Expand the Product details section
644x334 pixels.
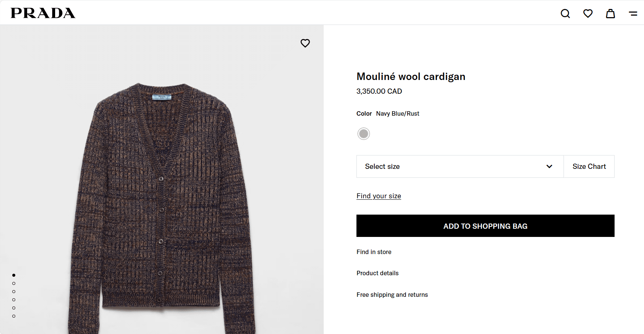point(377,273)
